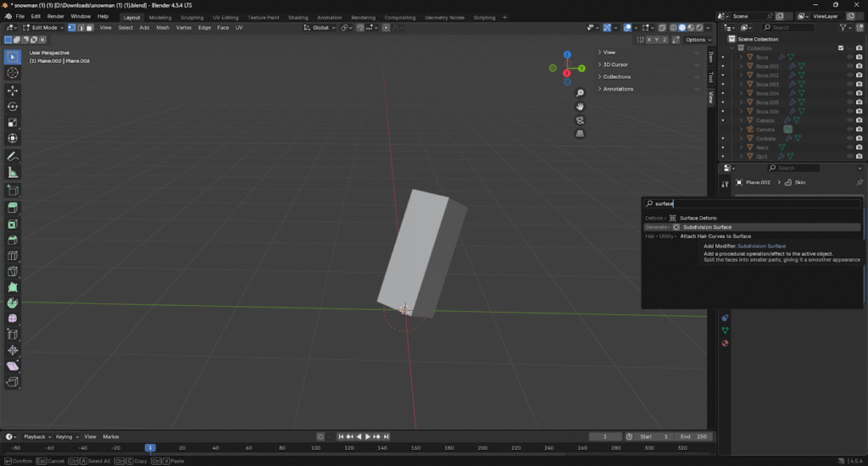
Task: Select the Rotate tool in left toolbar
Action: 13,107
